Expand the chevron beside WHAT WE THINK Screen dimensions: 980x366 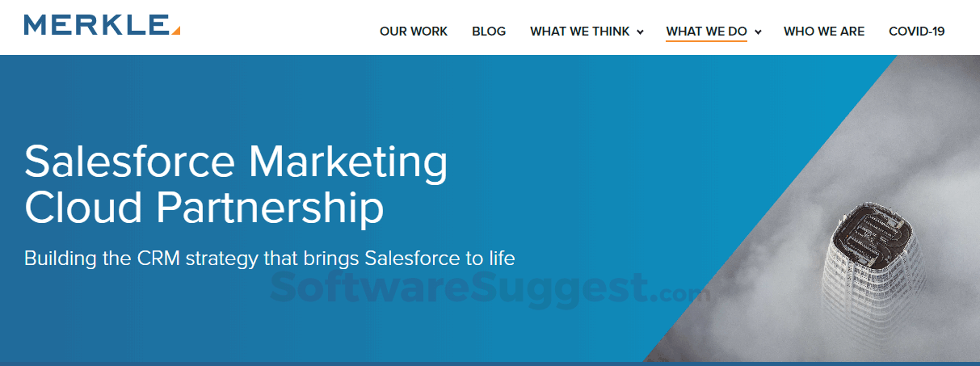click(640, 32)
